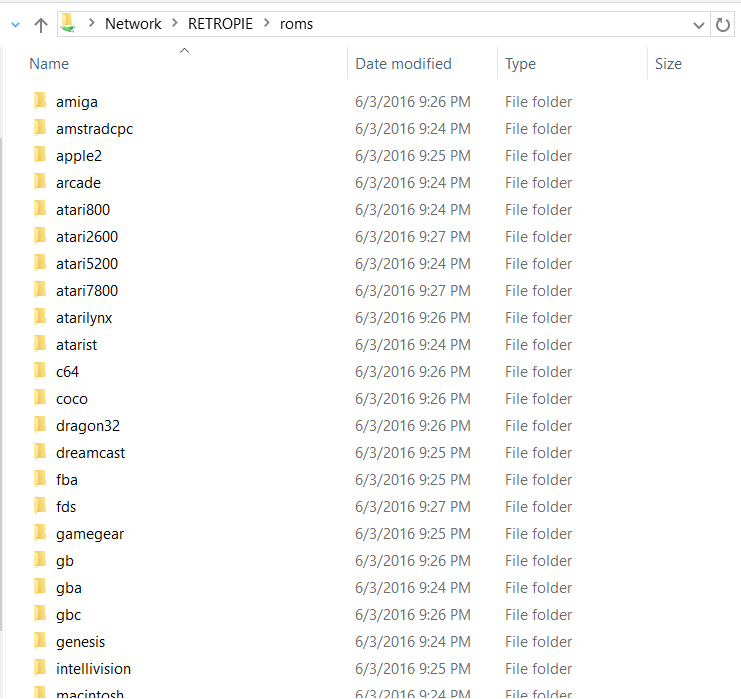
Task: Click the atarist folder name
Action: [77, 345]
